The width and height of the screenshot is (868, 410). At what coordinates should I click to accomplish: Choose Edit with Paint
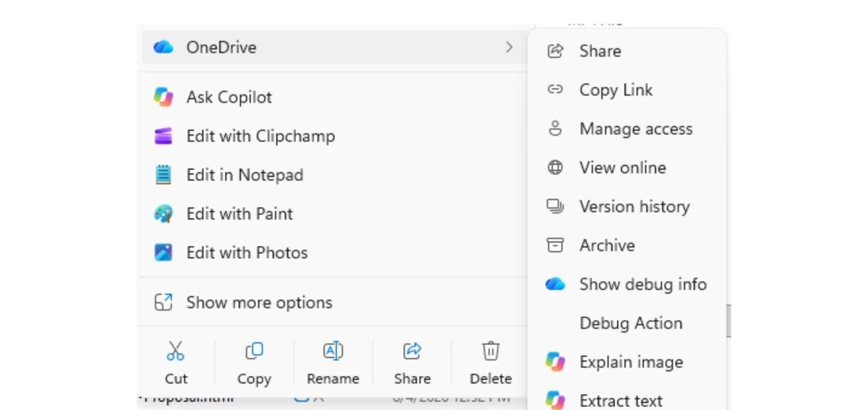(x=335, y=213)
